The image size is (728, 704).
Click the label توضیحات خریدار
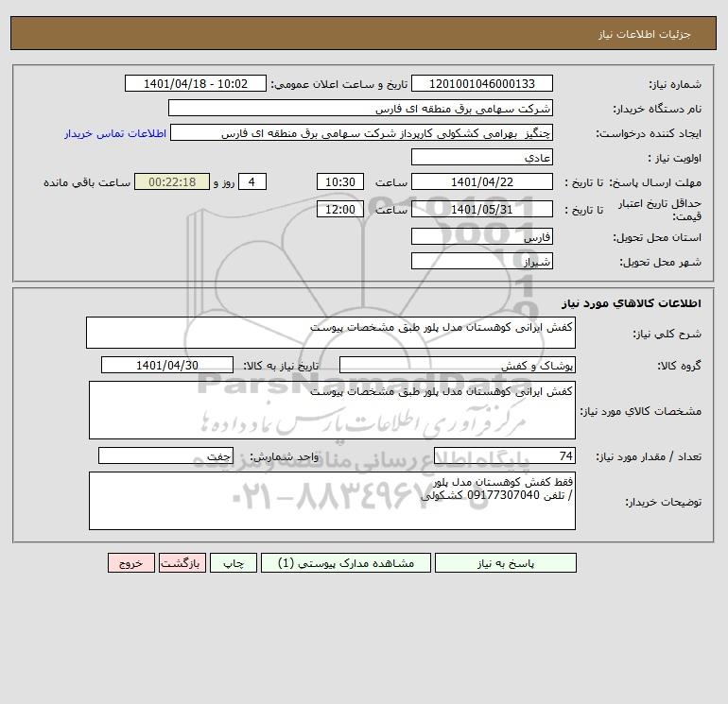[663, 502]
